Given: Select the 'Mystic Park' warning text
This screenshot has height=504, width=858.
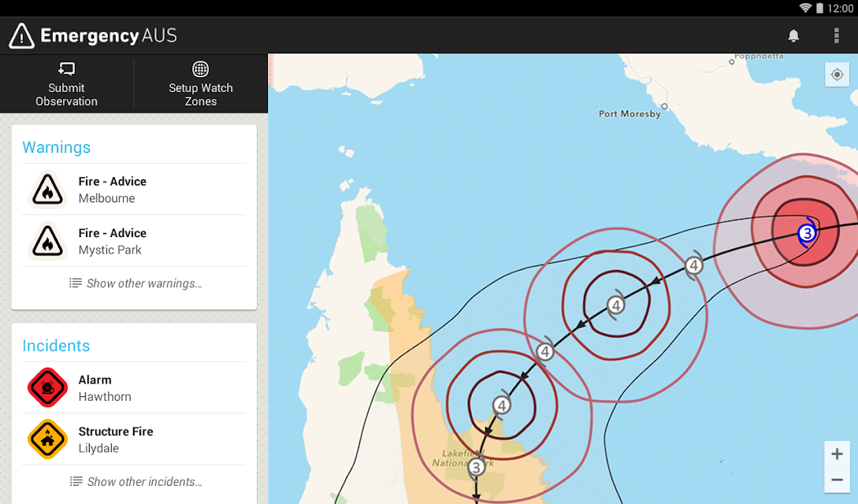Looking at the screenshot, I should coord(110,250).
